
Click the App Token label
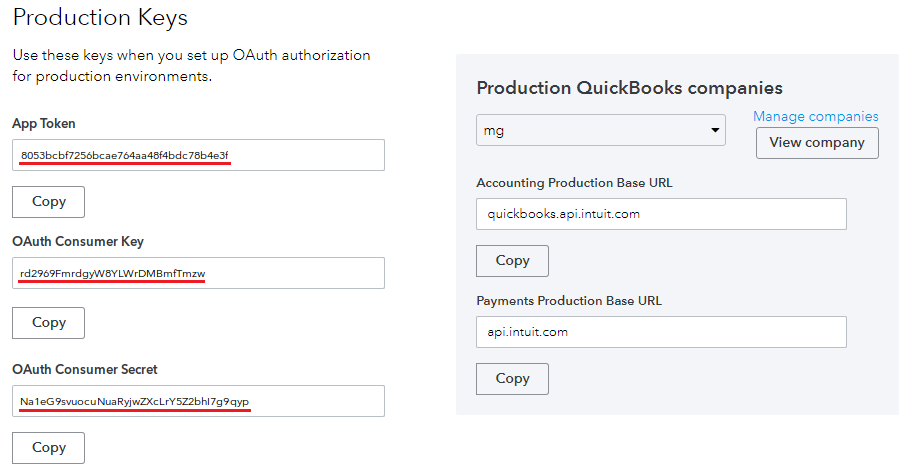click(44, 123)
